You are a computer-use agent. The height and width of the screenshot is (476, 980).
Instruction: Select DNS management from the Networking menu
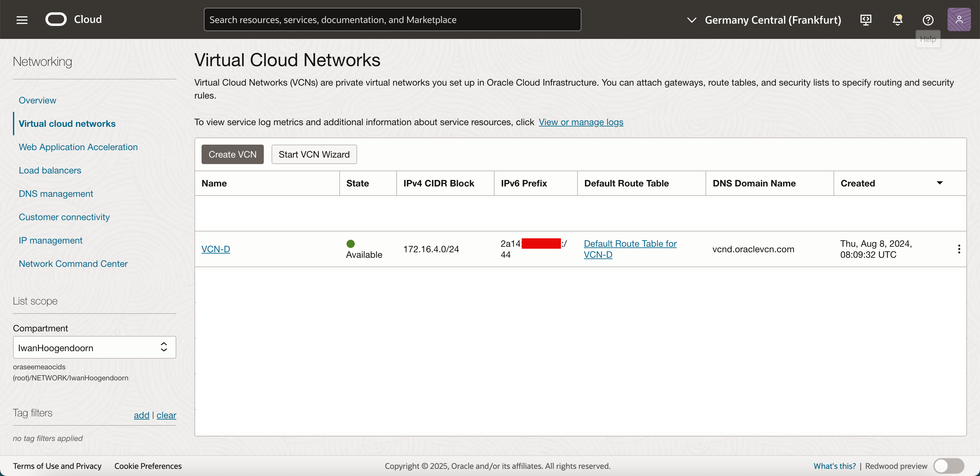55,194
